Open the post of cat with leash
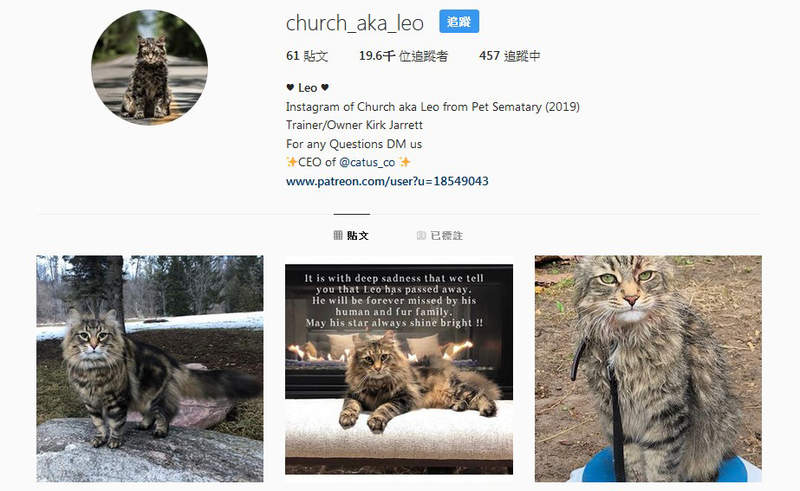This screenshot has width=800, height=491. pyautogui.click(x=648, y=369)
